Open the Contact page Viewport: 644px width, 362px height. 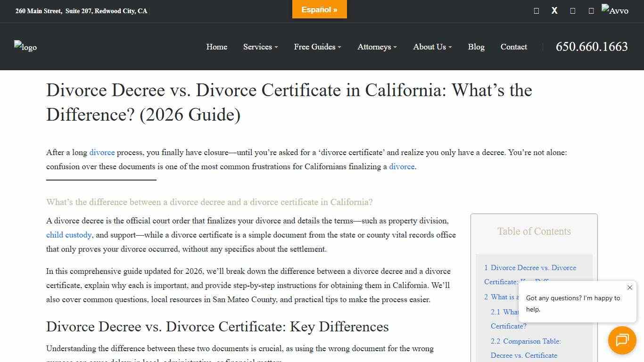[513, 47]
